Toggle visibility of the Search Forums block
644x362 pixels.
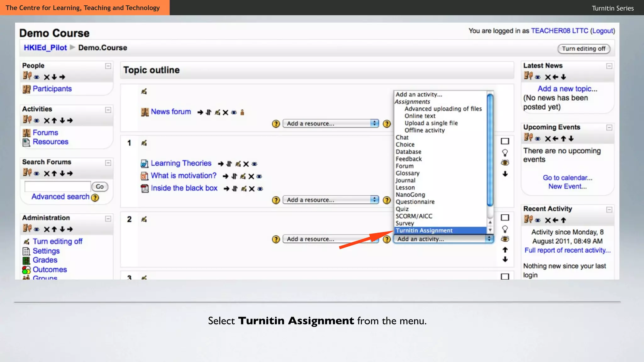(37, 173)
